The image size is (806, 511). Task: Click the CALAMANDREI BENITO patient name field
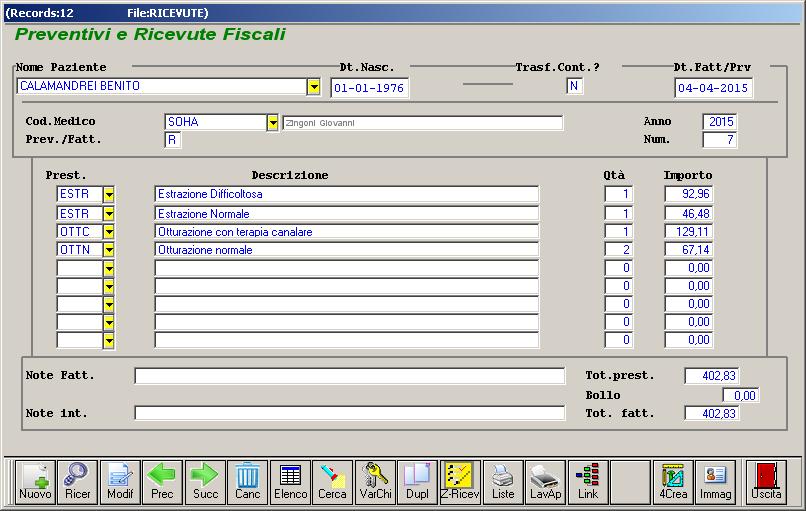pos(162,86)
